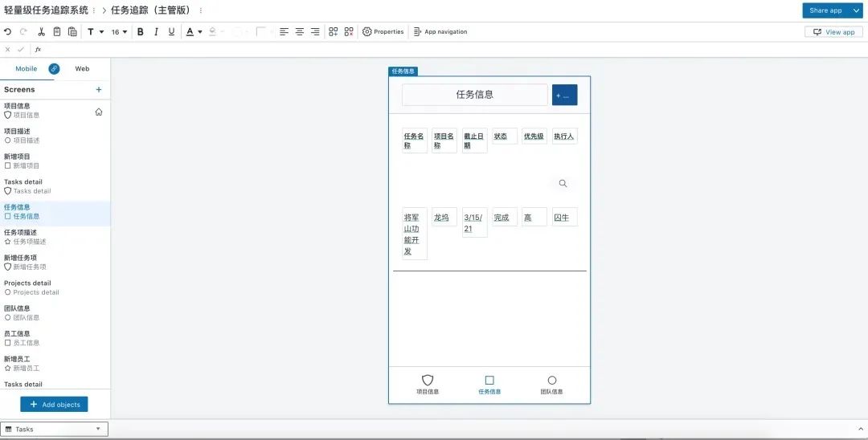Viewport: 868px width, 440px height.
Task: Click the 任务信息 screen label tag above canvas
Action: point(403,71)
